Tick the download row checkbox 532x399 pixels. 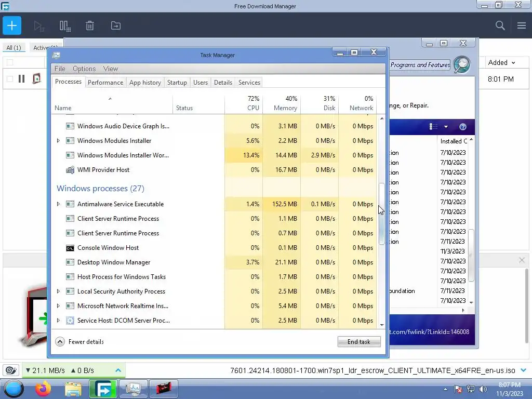pyautogui.click(x=10, y=79)
